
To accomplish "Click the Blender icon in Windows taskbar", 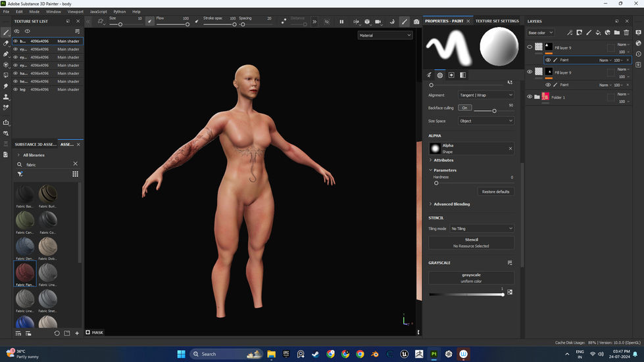I will pos(374,354).
